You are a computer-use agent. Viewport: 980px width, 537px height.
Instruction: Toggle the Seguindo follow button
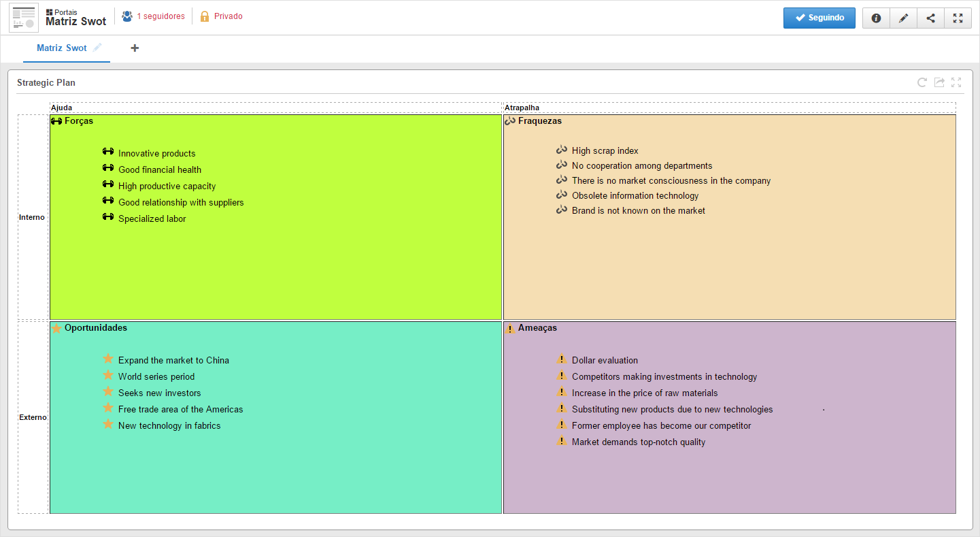(x=819, y=18)
